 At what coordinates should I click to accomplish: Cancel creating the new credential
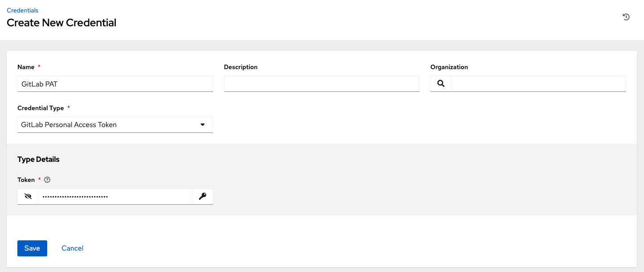tap(73, 248)
